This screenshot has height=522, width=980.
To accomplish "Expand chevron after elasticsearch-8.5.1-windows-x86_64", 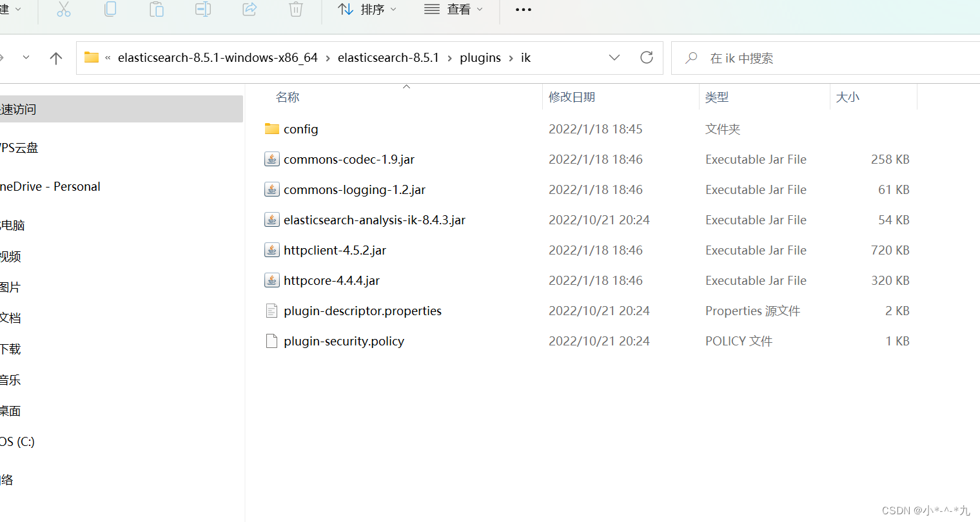I will [328, 58].
